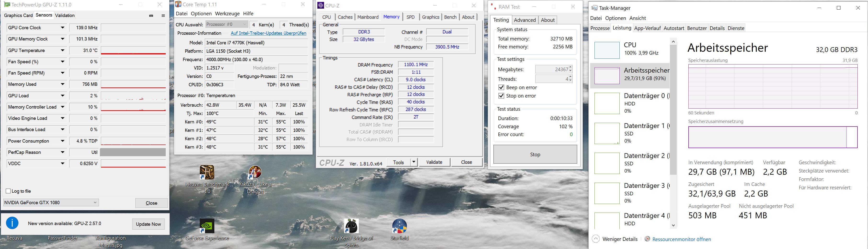Open Mainboard tab in CPU-Z
This screenshot has height=249, width=868.
(x=368, y=17)
